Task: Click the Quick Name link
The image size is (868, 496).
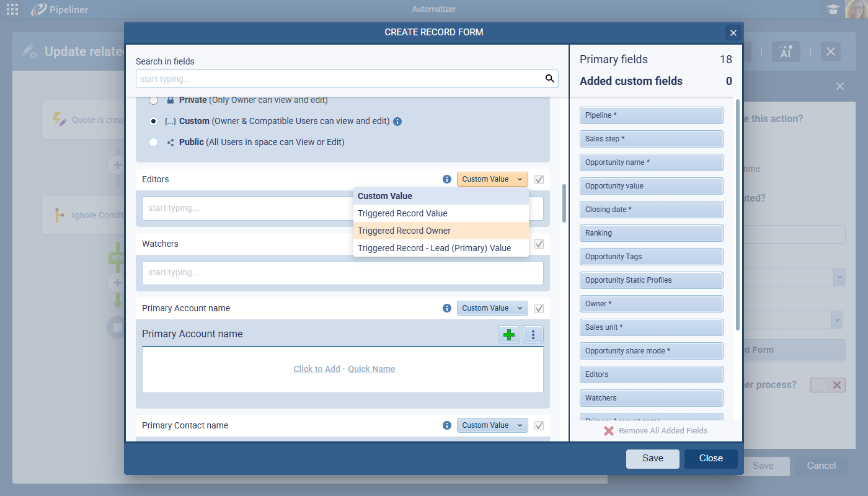Action: (371, 369)
